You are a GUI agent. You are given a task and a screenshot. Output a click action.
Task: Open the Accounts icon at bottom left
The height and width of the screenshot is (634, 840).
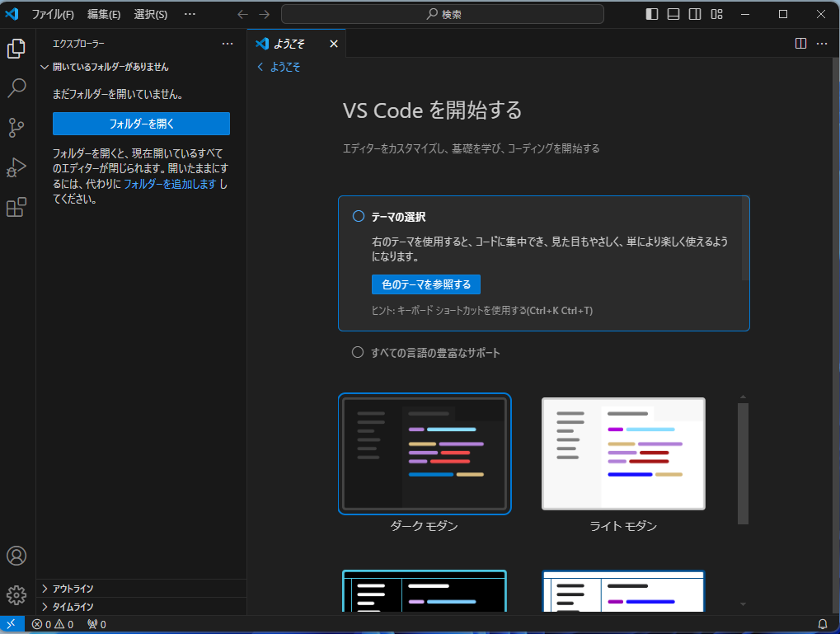(x=16, y=556)
